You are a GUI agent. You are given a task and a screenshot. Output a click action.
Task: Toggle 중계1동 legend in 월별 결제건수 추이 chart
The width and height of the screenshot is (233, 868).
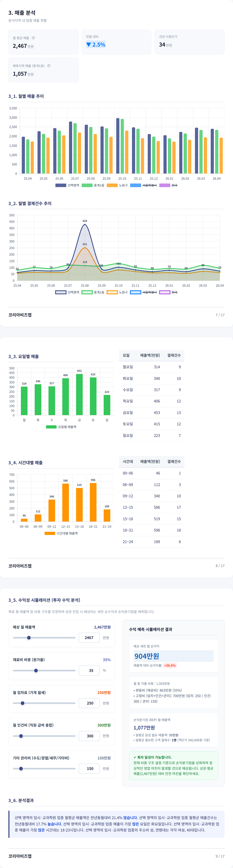tap(93, 292)
